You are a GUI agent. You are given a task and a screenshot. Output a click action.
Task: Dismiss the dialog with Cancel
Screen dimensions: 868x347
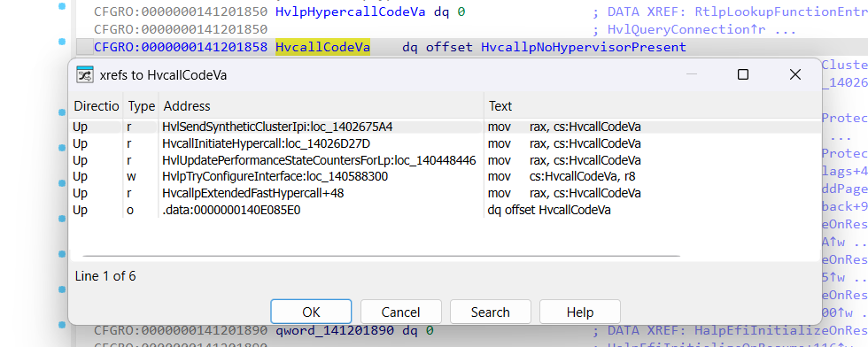click(x=400, y=312)
